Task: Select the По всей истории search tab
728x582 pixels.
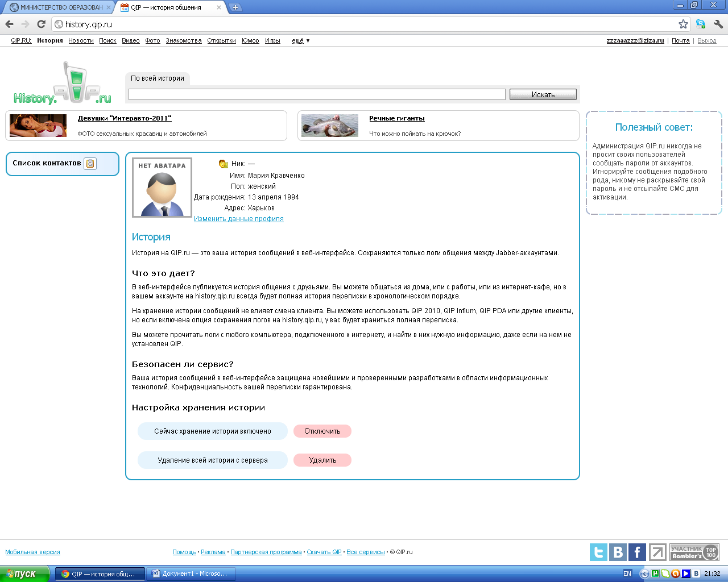Action: coord(158,78)
